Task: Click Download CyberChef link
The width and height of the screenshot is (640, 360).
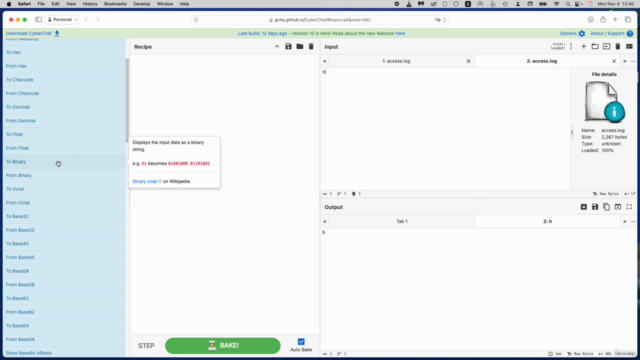Action: coord(29,33)
